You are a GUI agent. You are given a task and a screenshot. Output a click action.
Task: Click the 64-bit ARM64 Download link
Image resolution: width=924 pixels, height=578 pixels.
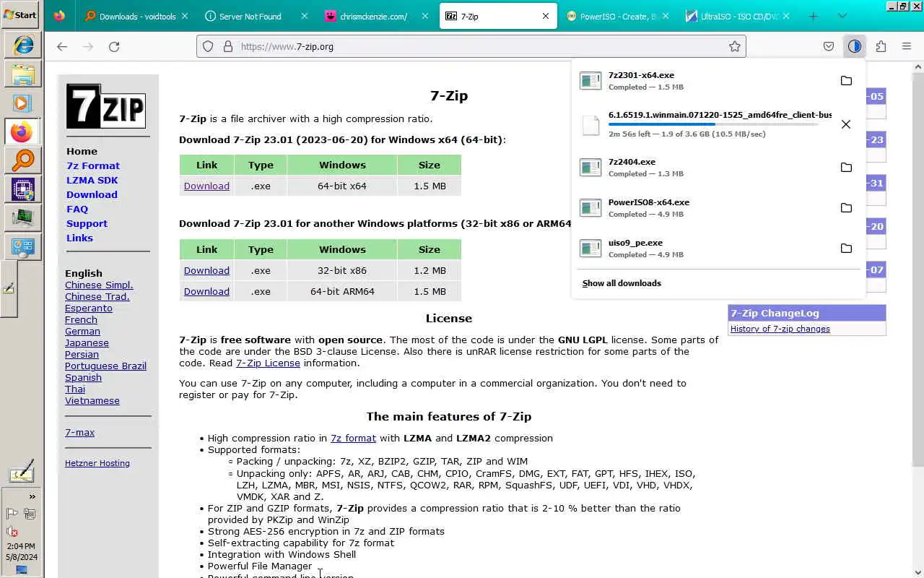pyautogui.click(x=206, y=291)
